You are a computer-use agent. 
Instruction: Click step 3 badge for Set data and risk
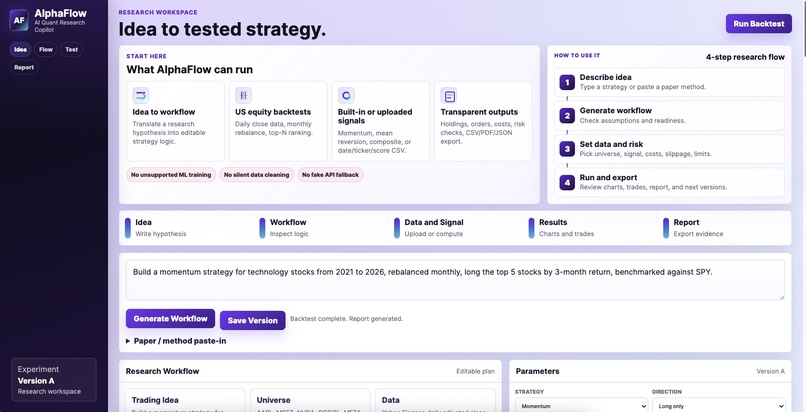tap(567, 149)
